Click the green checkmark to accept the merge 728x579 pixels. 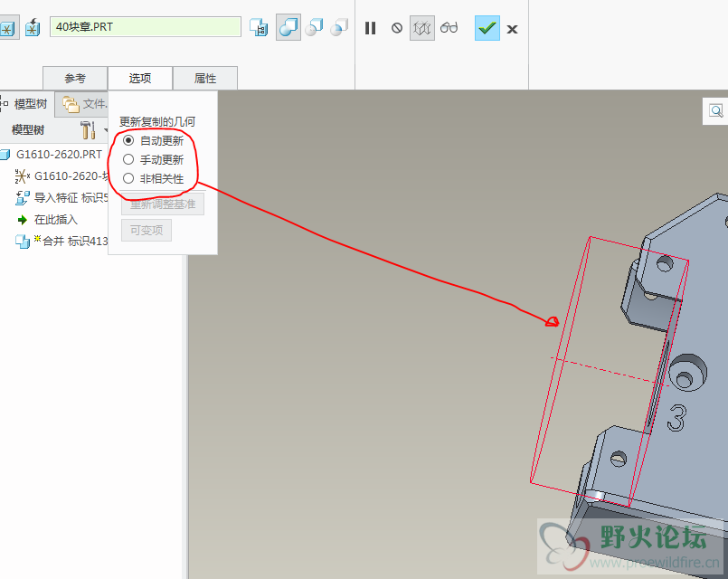coord(487,28)
